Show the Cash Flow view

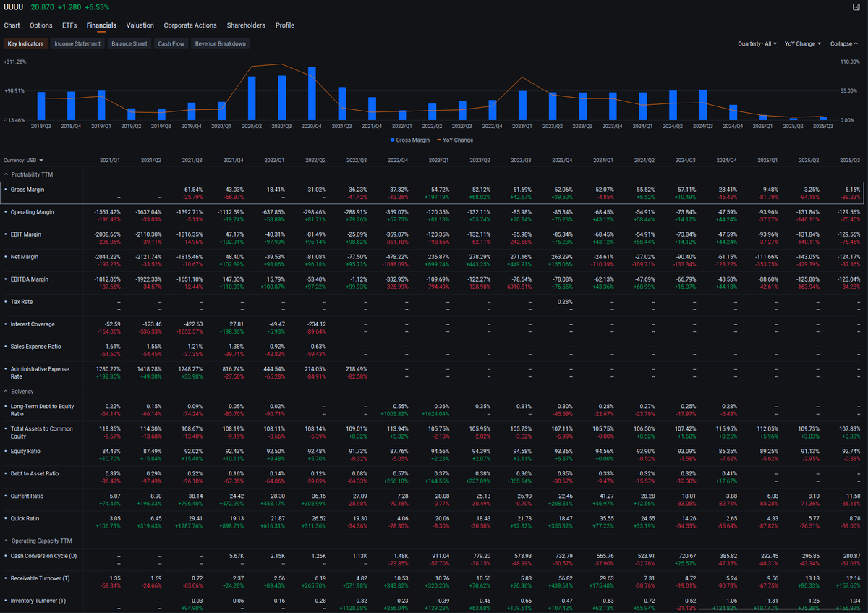[x=171, y=43]
